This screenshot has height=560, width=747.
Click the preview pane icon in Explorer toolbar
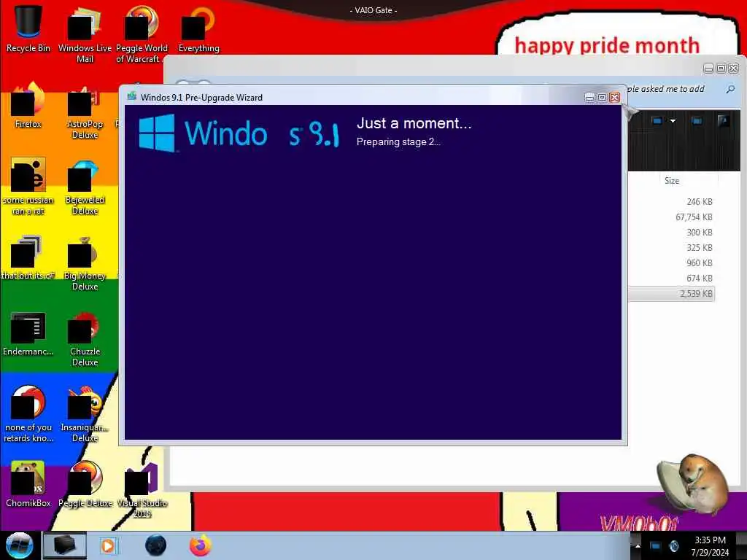coord(697,121)
